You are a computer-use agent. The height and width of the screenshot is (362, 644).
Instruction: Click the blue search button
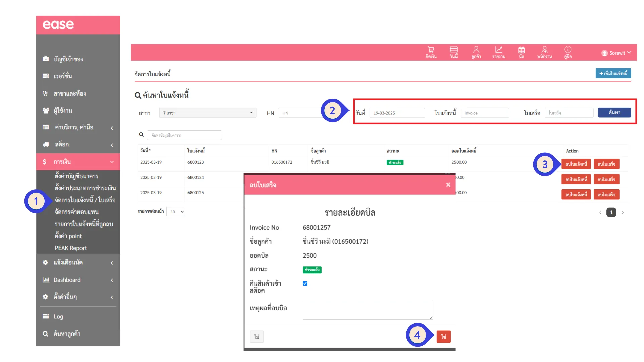[614, 113]
